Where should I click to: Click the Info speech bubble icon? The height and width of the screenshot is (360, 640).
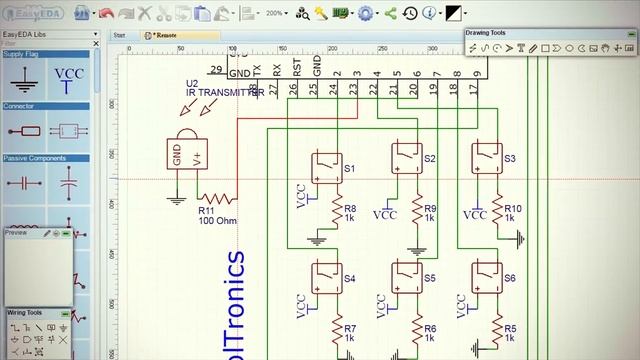(x=429, y=13)
